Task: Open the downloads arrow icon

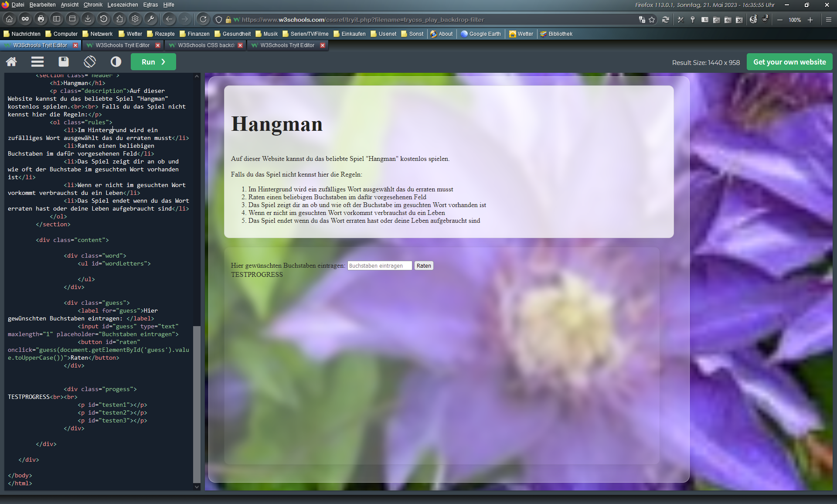Action: click(x=88, y=19)
